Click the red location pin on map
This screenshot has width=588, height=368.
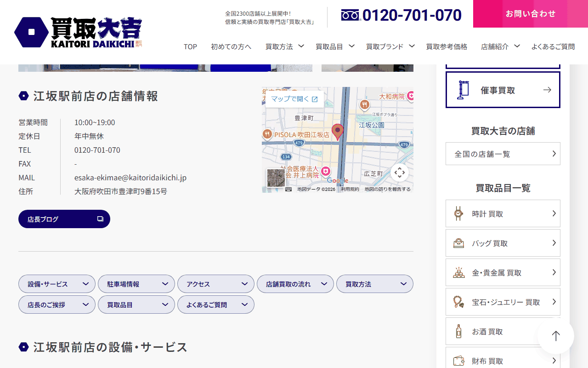(x=338, y=132)
